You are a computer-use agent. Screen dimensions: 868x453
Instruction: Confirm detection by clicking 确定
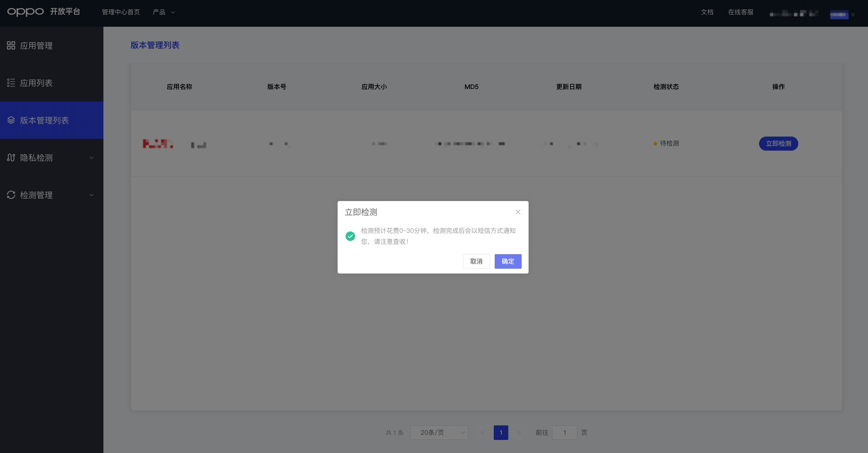point(508,261)
